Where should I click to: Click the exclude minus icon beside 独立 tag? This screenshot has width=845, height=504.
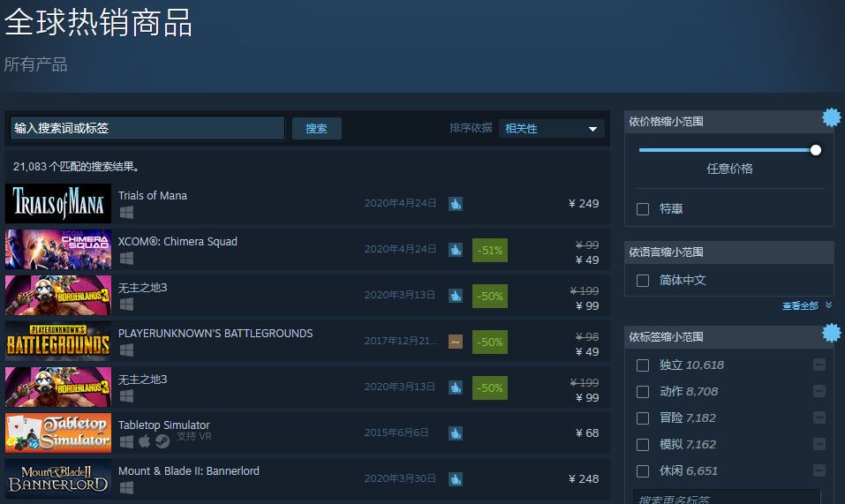click(x=819, y=365)
